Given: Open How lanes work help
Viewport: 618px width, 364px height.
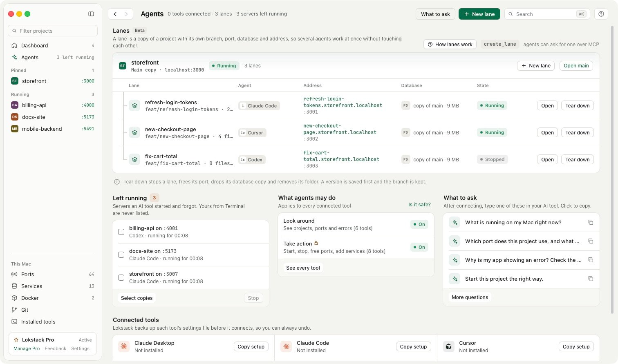Looking at the screenshot, I should pyautogui.click(x=450, y=44).
